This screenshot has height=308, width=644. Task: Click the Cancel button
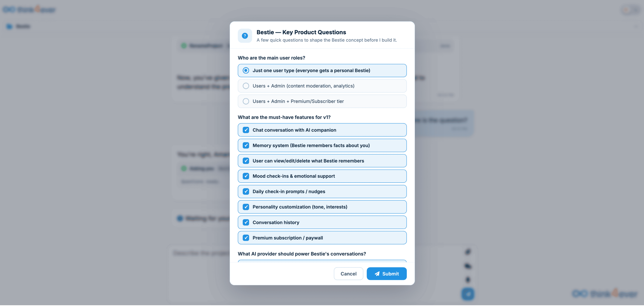pos(348,274)
